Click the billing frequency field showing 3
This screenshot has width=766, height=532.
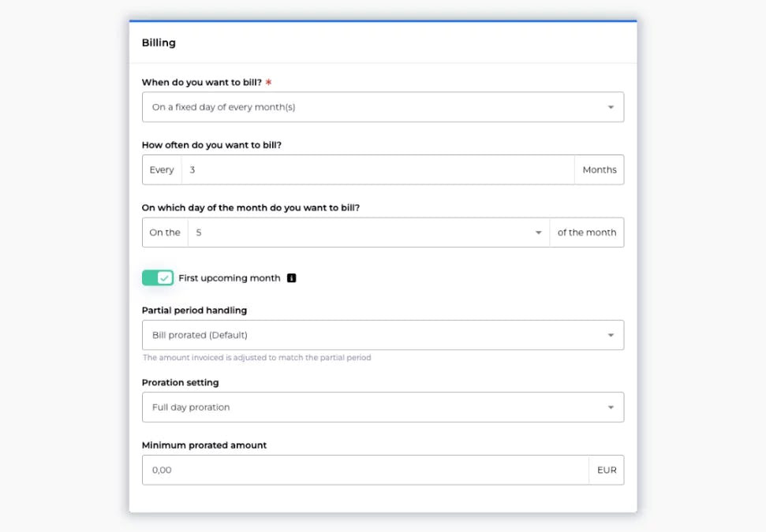tap(377, 170)
